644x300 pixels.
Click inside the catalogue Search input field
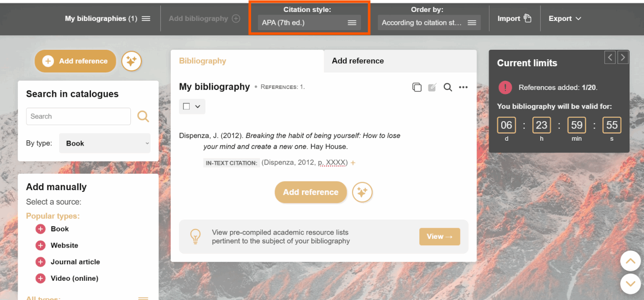[x=78, y=116]
